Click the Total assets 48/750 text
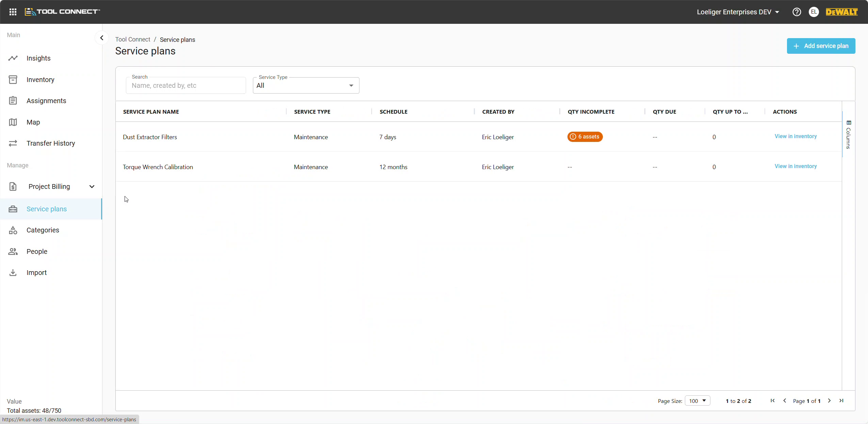868x424 pixels. click(34, 410)
